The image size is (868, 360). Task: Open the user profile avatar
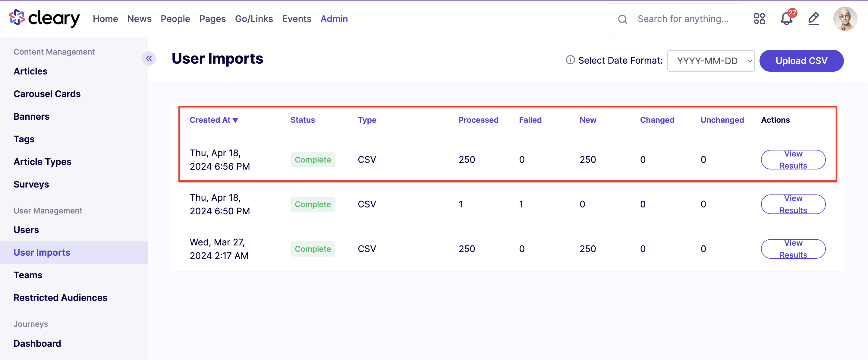[845, 18]
